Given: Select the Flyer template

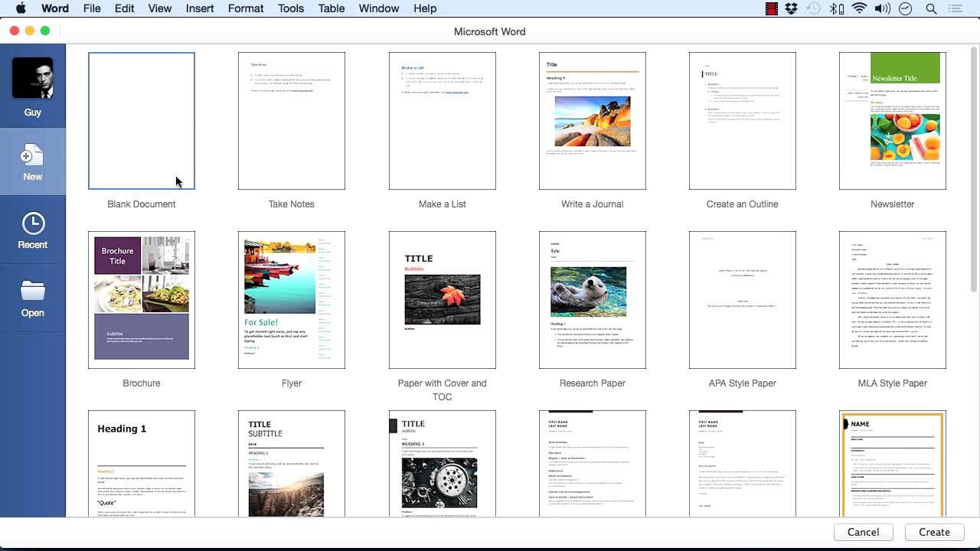Looking at the screenshot, I should pyautogui.click(x=292, y=300).
